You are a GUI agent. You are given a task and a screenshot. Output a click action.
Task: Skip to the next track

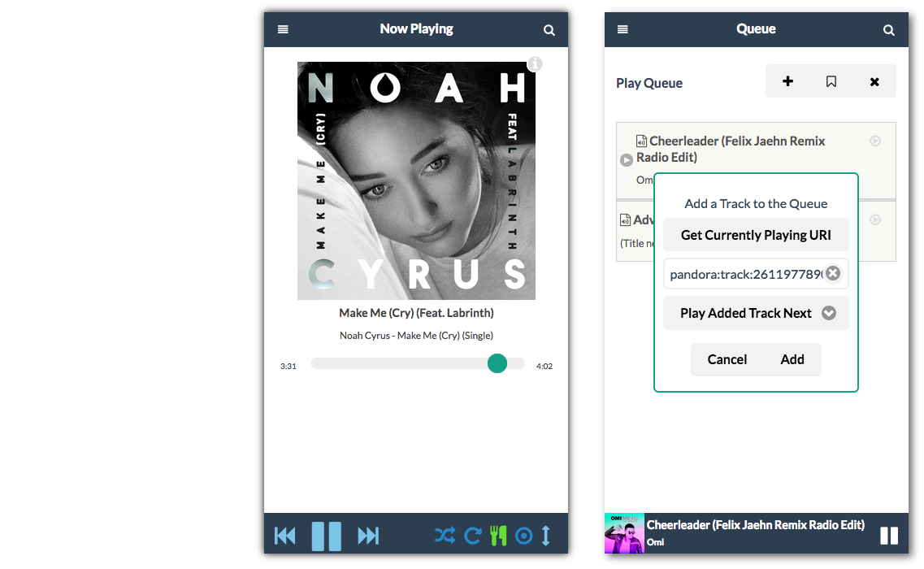coord(368,536)
